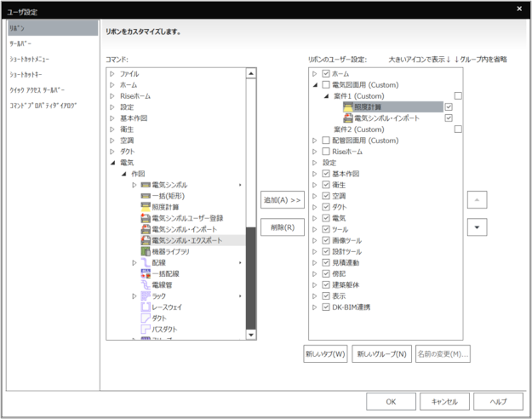Click the command list vertical scrollbar
This screenshot has height=419, width=532.
tap(250, 281)
